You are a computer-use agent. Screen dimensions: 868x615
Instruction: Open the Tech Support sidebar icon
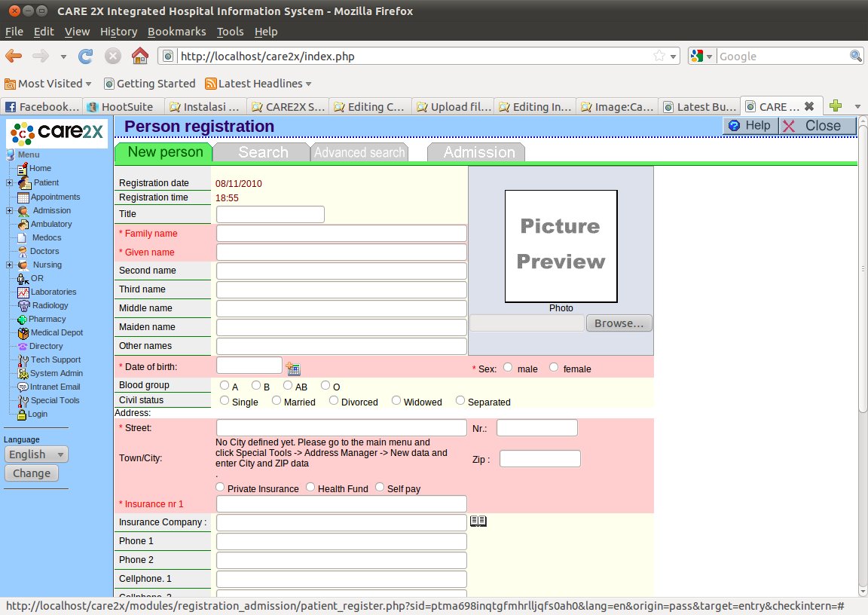tap(23, 360)
